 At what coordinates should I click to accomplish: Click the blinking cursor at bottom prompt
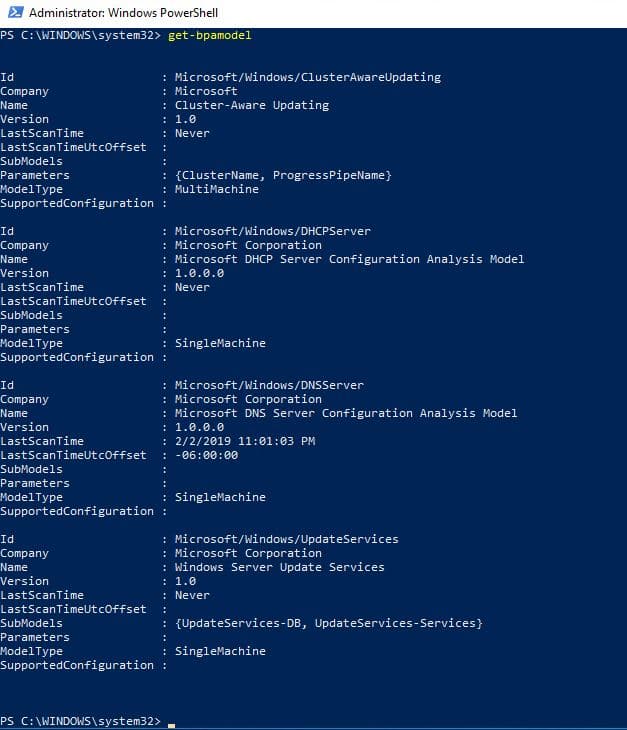[x=171, y=725]
